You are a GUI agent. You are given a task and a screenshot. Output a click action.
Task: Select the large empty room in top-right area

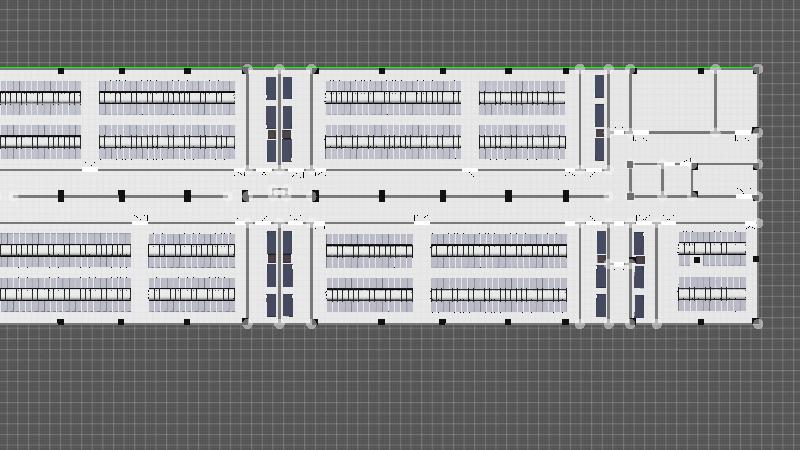(673, 98)
